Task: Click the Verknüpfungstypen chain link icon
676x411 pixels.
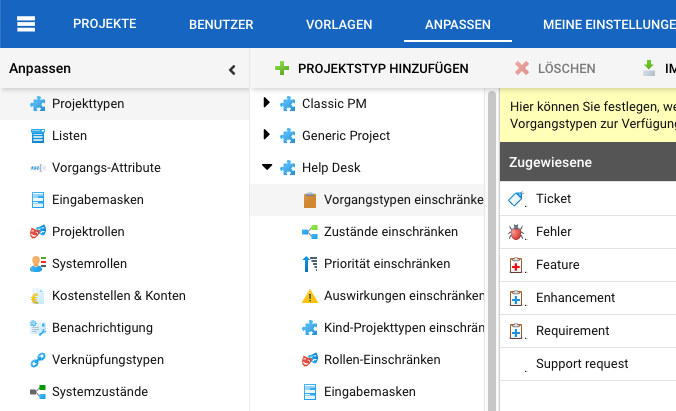Action: (37, 359)
